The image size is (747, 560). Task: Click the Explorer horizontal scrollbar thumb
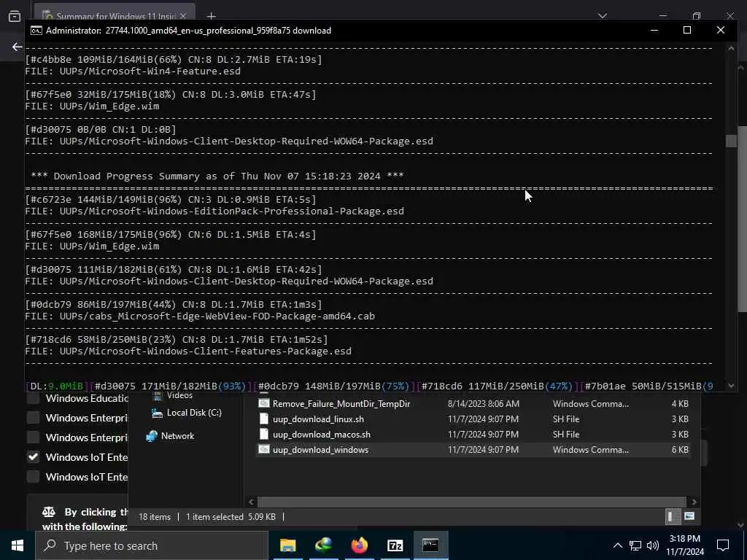[x=472, y=502]
